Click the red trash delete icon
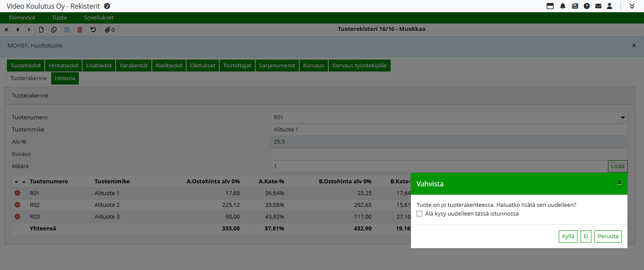This screenshot has height=270, width=644. click(80, 30)
